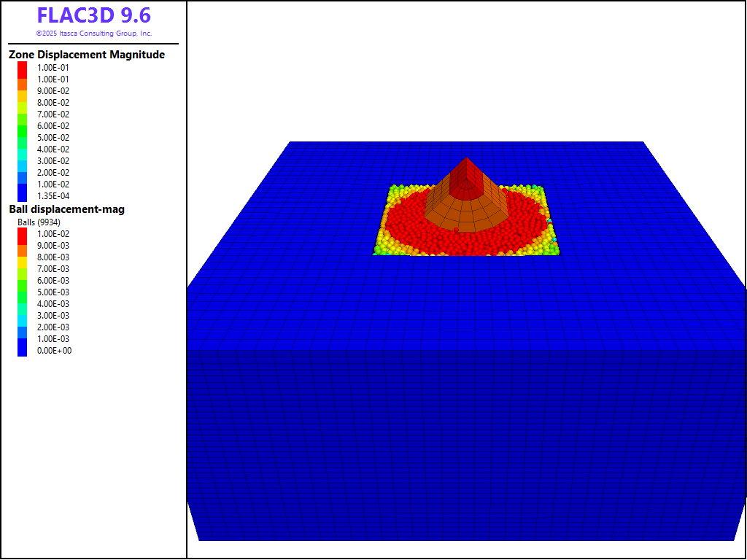Click the green 5.00E-02 zone legend swatch
The image size is (747, 560).
pos(23,137)
